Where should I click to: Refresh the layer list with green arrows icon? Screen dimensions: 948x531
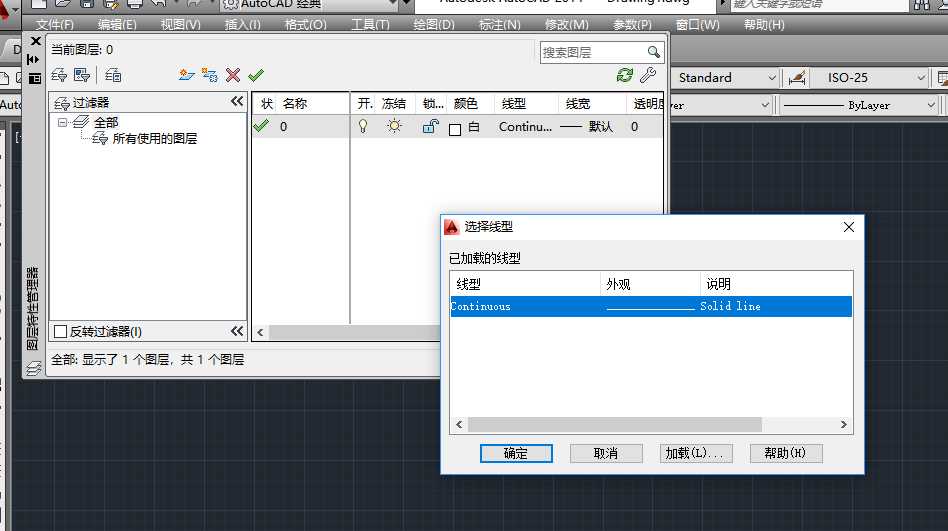625,75
